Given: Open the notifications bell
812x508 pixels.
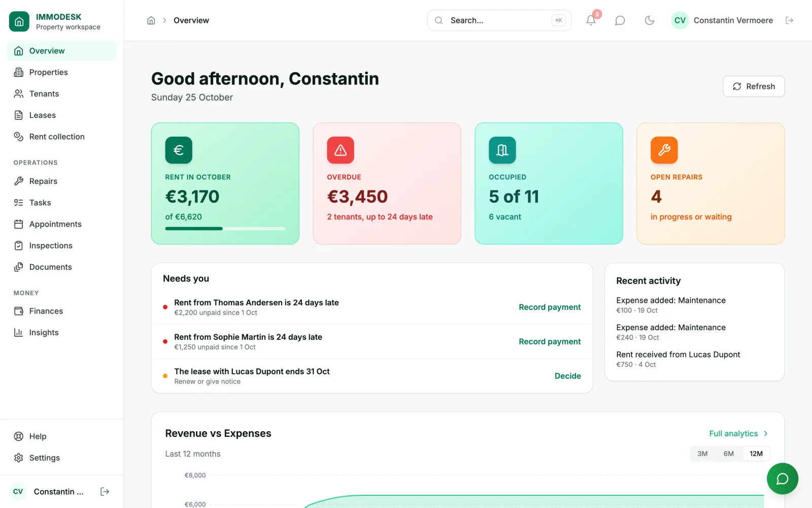Looking at the screenshot, I should click(591, 20).
